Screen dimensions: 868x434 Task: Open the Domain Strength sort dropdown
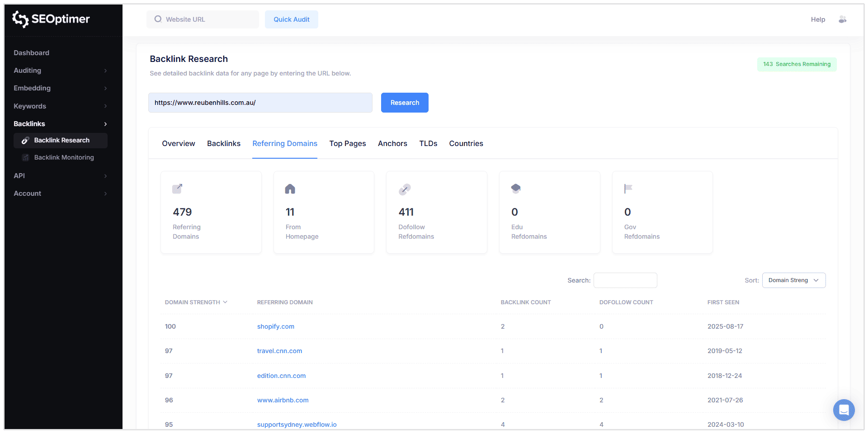coord(793,280)
